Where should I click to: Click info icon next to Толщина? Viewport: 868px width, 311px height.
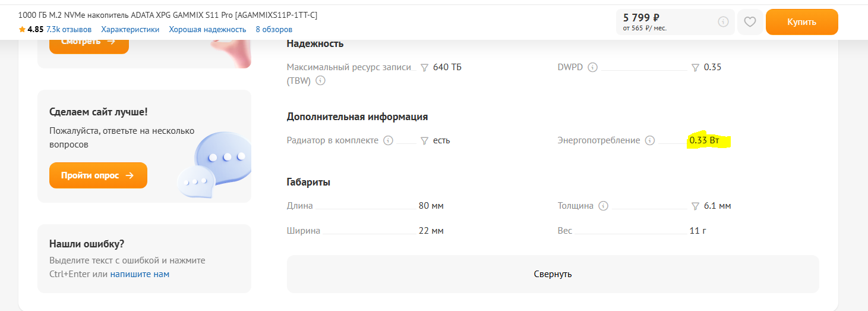coord(603,206)
